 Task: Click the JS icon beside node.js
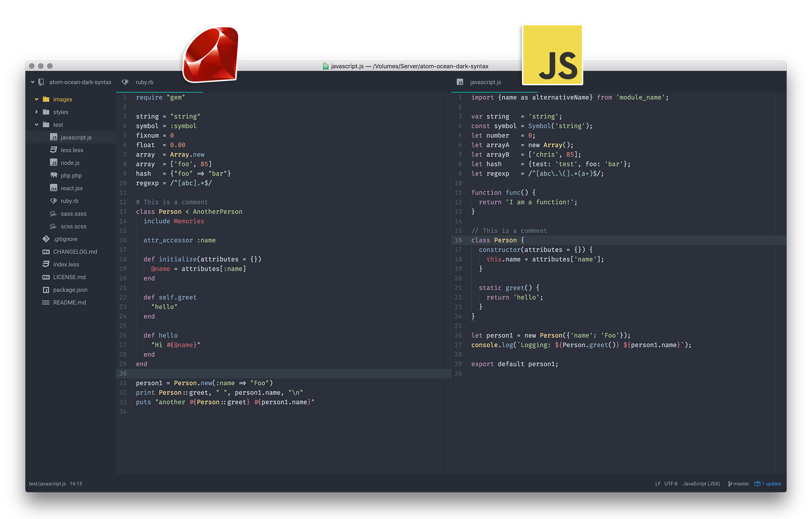point(54,163)
